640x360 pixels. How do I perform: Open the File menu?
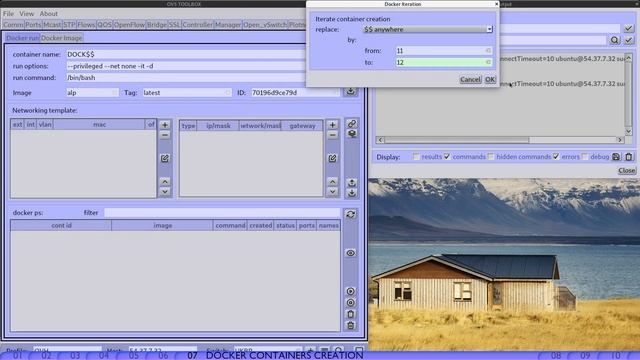point(8,13)
